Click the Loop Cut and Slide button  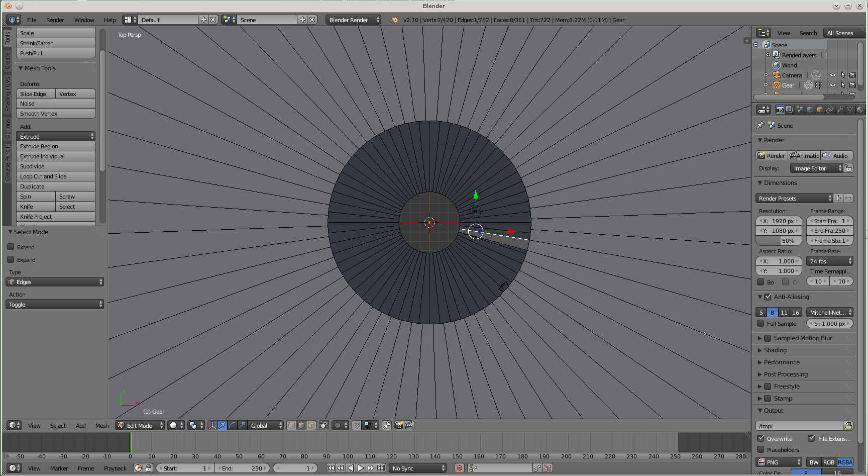point(55,176)
